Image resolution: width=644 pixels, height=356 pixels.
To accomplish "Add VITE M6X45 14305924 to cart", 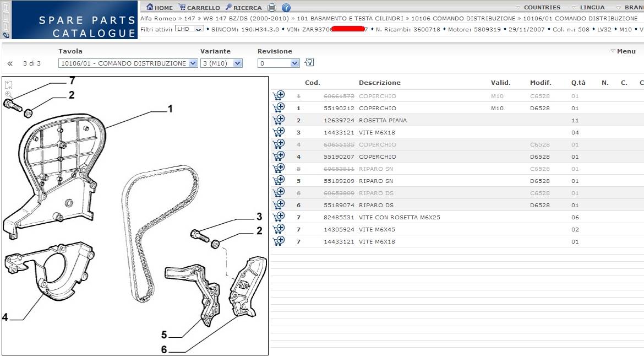I will [x=279, y=229].
